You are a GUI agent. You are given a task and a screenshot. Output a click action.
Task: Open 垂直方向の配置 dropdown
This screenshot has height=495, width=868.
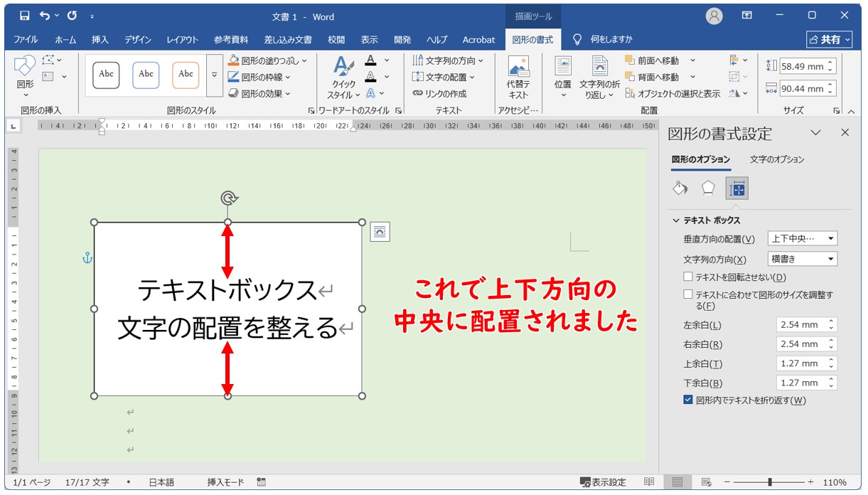click(803, 239)
